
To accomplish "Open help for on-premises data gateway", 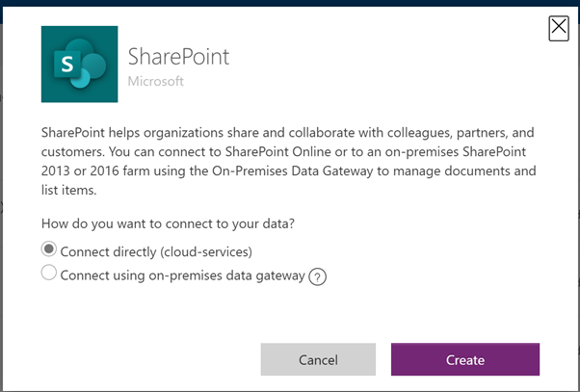I will 318,276.
